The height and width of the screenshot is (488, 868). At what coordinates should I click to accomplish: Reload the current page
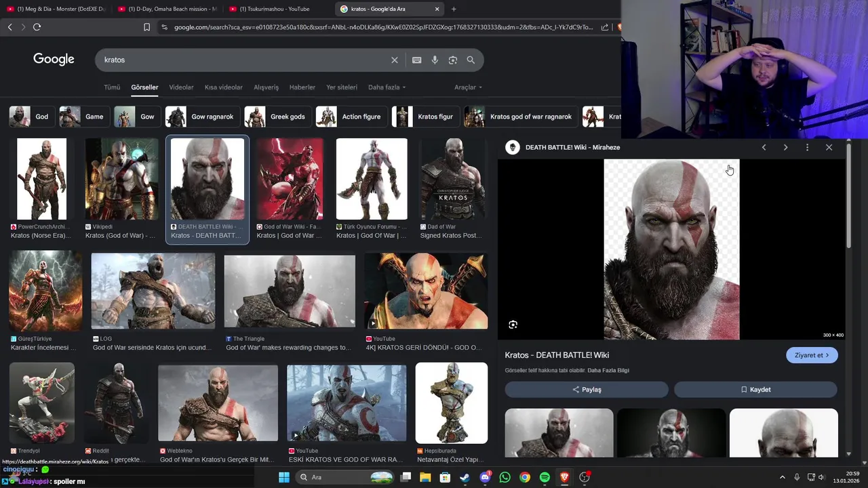coord(37,27)
